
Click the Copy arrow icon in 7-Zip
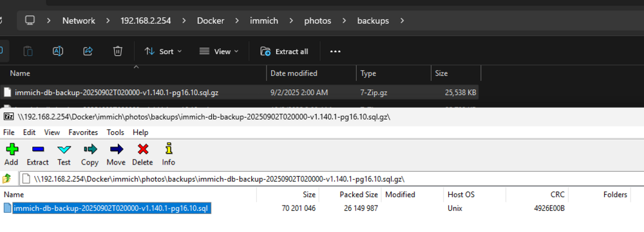tap(90, 149)
